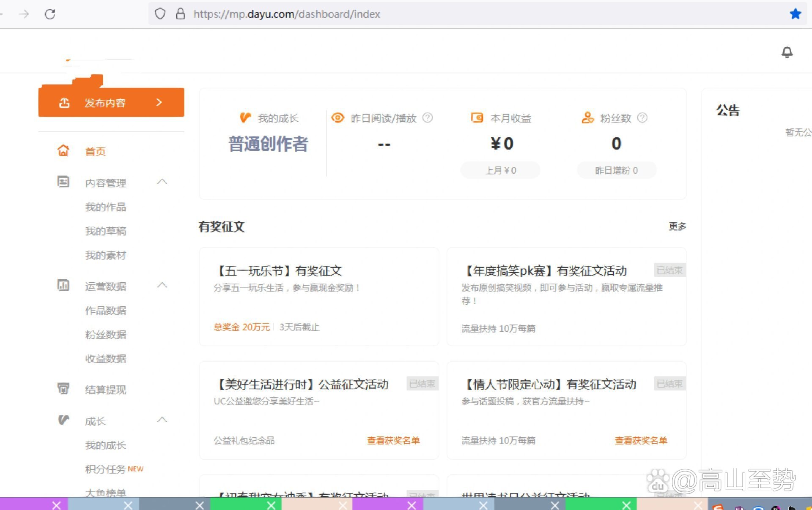Screen dimensions: 812x510
Task: Open the 【美好生活进行时】公益征文活动 card
Action: click(x=319, y=410)
